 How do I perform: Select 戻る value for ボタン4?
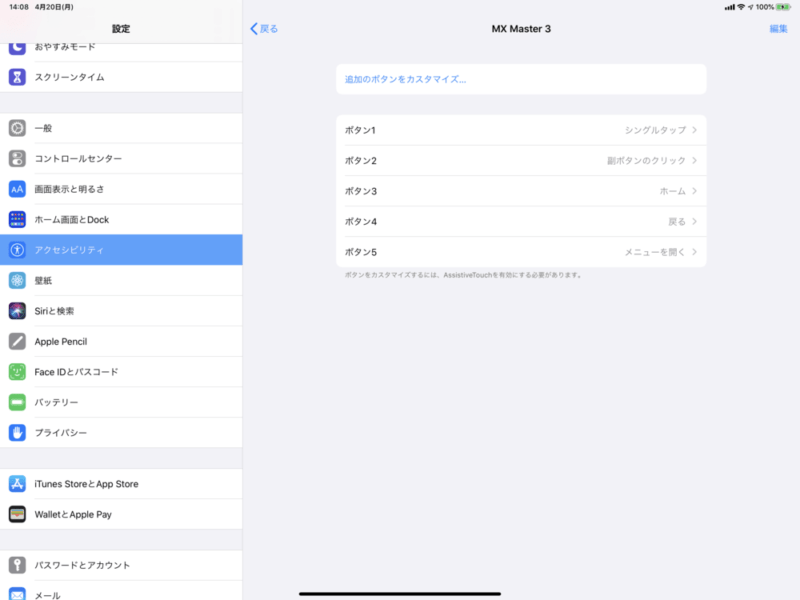click(677, 221)
